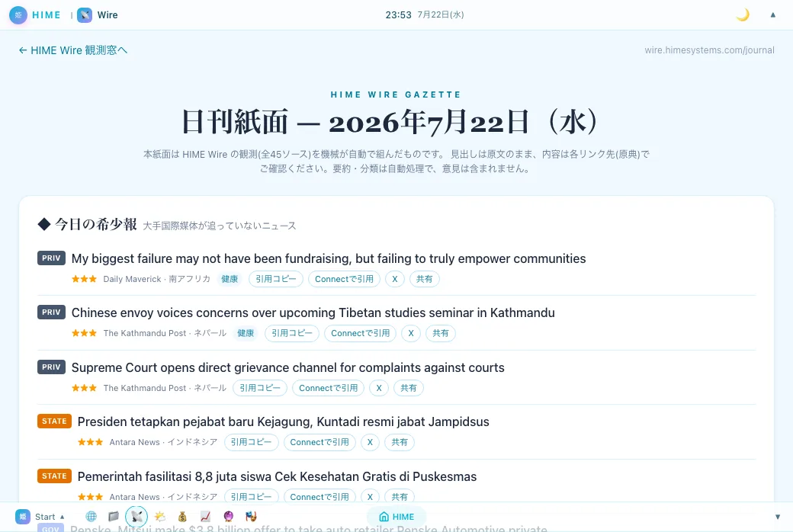Click 共有 on the Daily Maverick story
The width and height of the screenshot is (793, 532).
[x=424, y=279]
